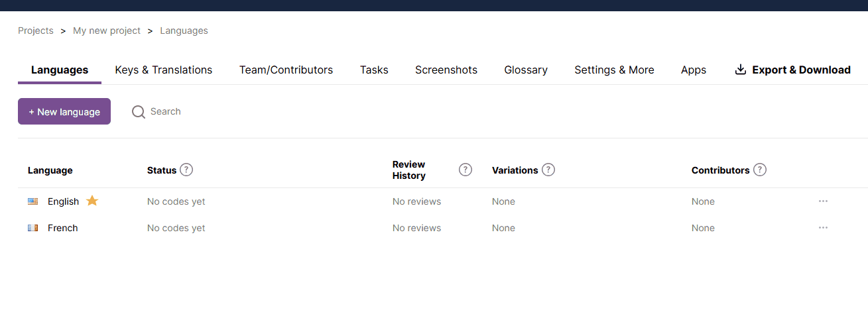The image size is (868, 316).
Task: Switch to Keys & Translations tab
Action: [164, 70]
